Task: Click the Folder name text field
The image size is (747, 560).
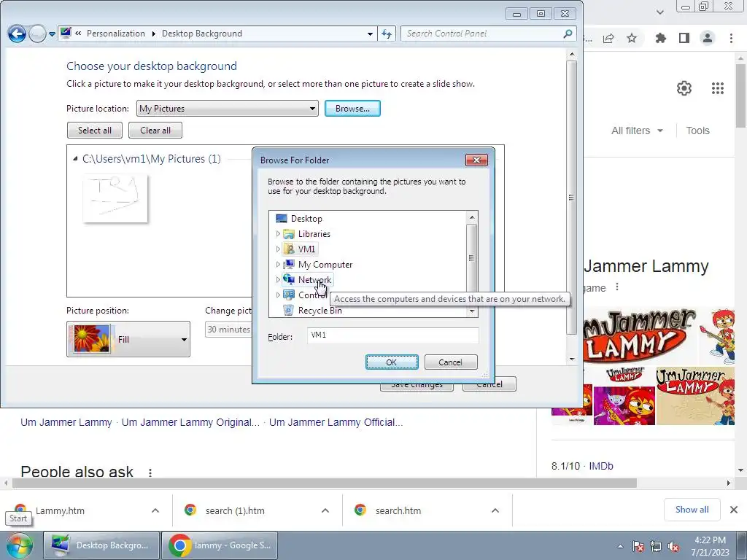Action: pos(392,335)
